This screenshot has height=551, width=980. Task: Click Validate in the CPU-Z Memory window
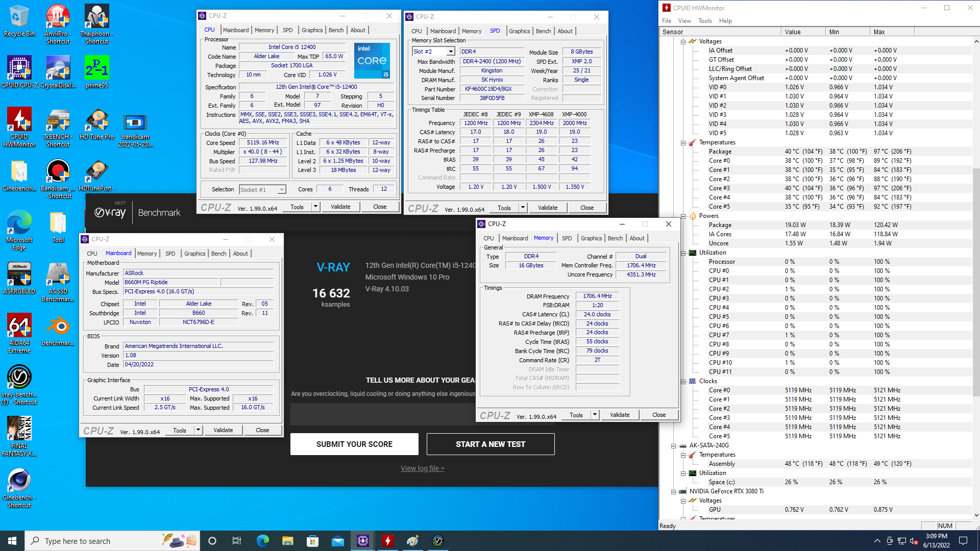pyautogui.click(x=620, y=415)
